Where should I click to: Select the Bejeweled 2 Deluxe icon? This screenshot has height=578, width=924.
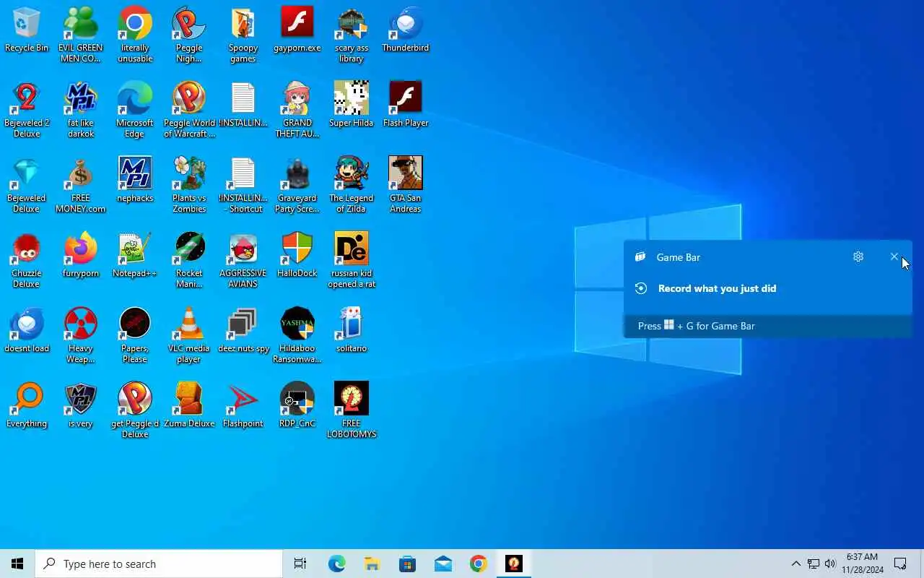[27, 111]
